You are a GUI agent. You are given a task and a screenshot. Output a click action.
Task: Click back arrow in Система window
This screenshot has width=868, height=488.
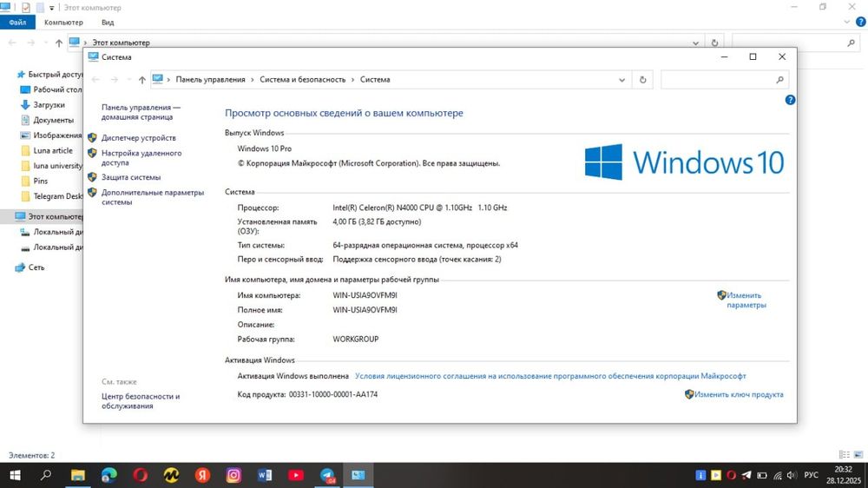click(x=95, y=80)
